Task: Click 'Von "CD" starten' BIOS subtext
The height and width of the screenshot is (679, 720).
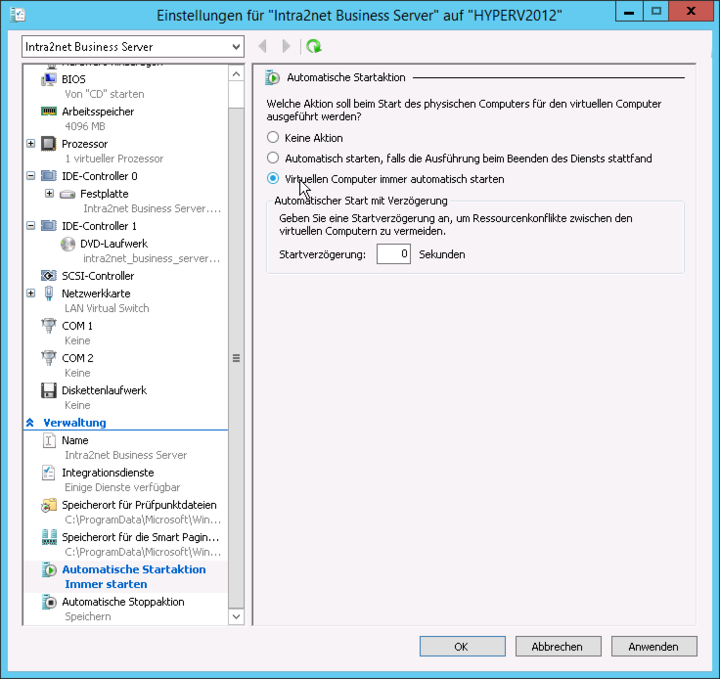Action: tap(105, 94)
